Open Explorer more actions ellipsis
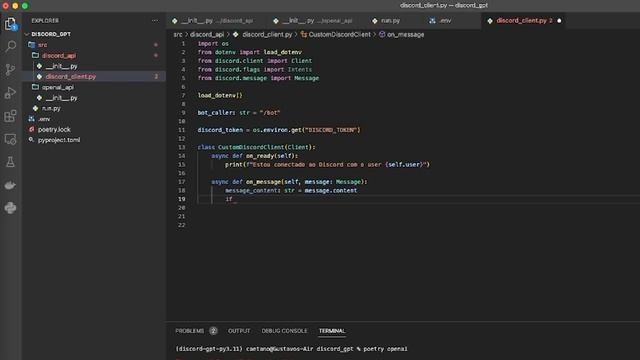 [x=155, y=20]
